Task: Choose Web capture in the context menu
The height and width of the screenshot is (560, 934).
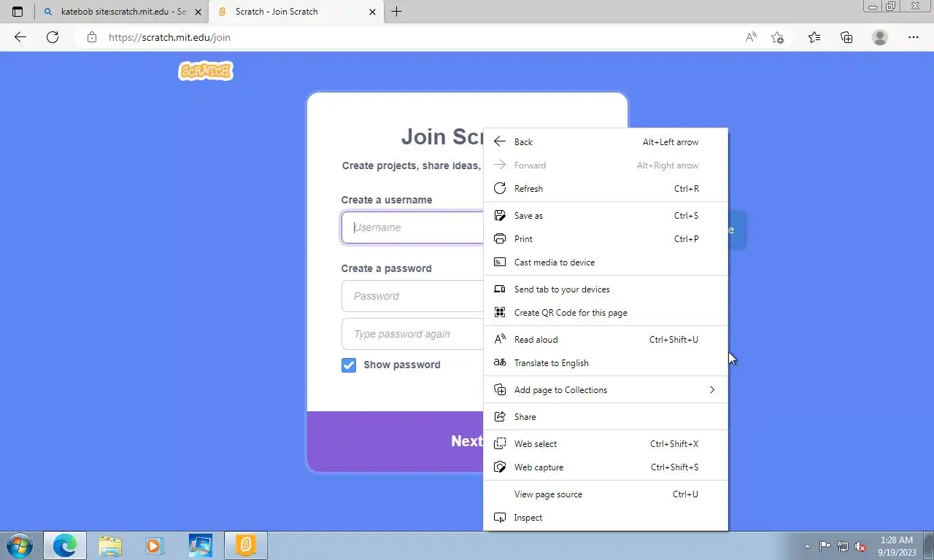Action: point(606,467)
